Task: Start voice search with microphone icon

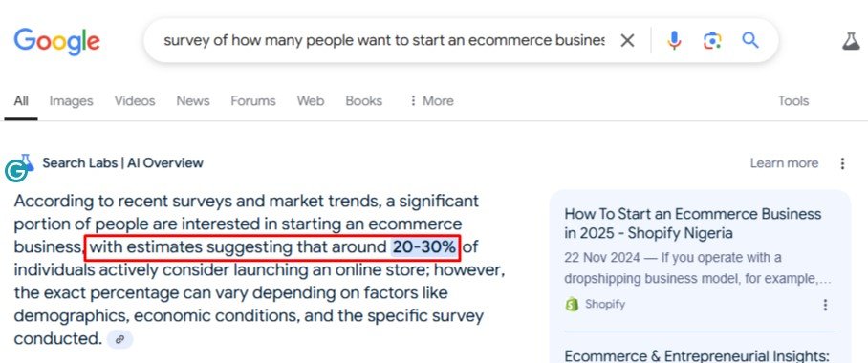Action: [674, 40]
